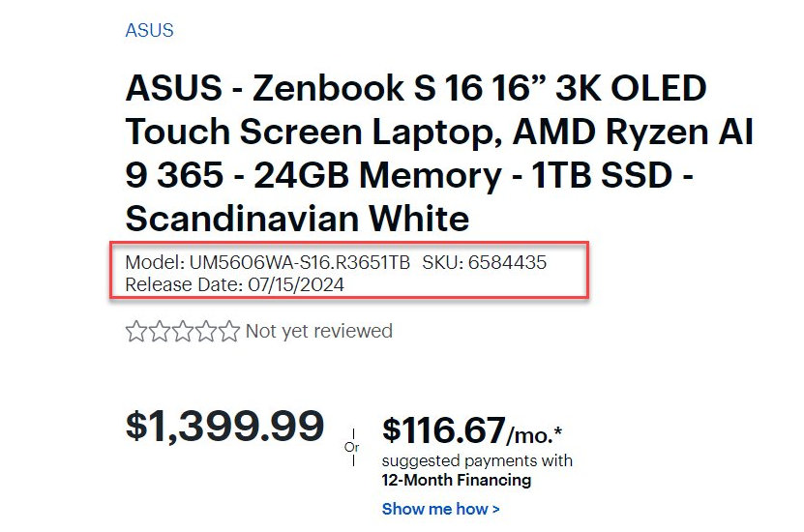Viewport: 804px width, 532px height.
Task: Click the SKU number 6584435
Action: tap(508, 262)
